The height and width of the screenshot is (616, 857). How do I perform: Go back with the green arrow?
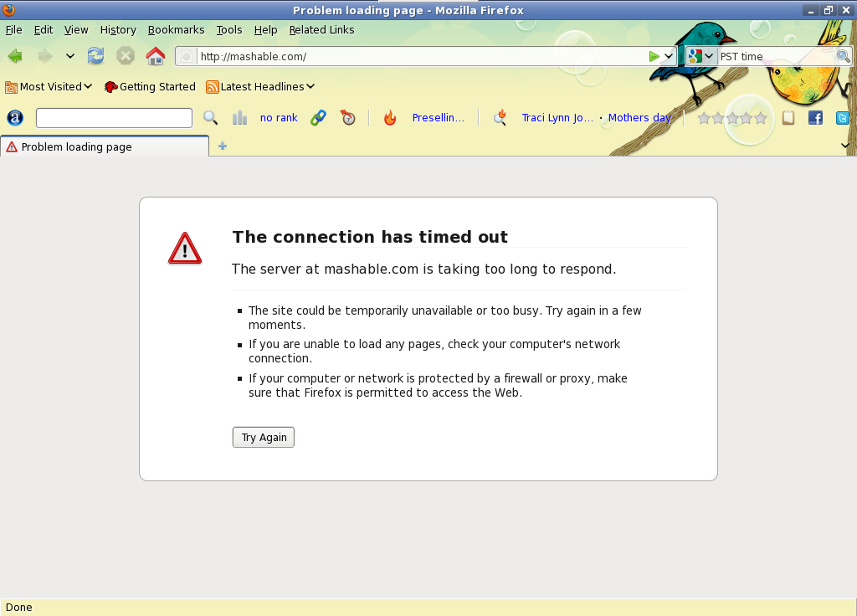pyautogui.click(x=15, y=56)
